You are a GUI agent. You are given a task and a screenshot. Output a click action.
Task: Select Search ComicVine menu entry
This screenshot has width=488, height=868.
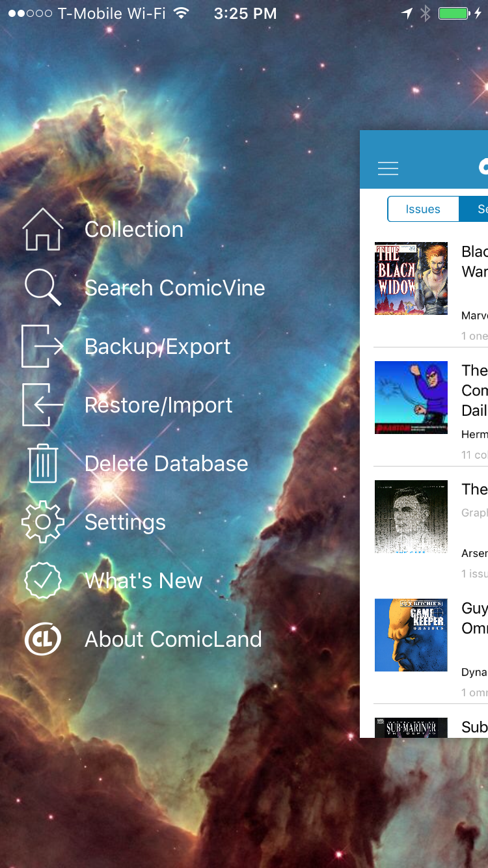point(175,288)
